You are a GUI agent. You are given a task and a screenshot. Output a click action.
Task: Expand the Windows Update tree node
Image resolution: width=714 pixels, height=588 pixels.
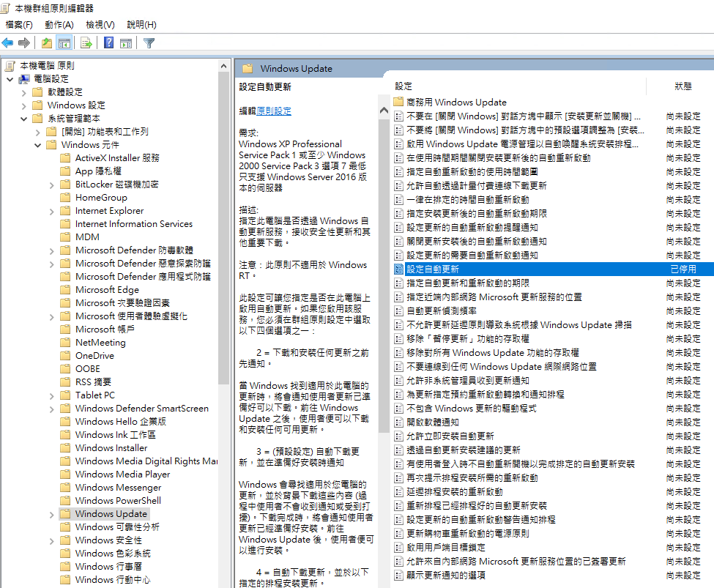[51, 515]
